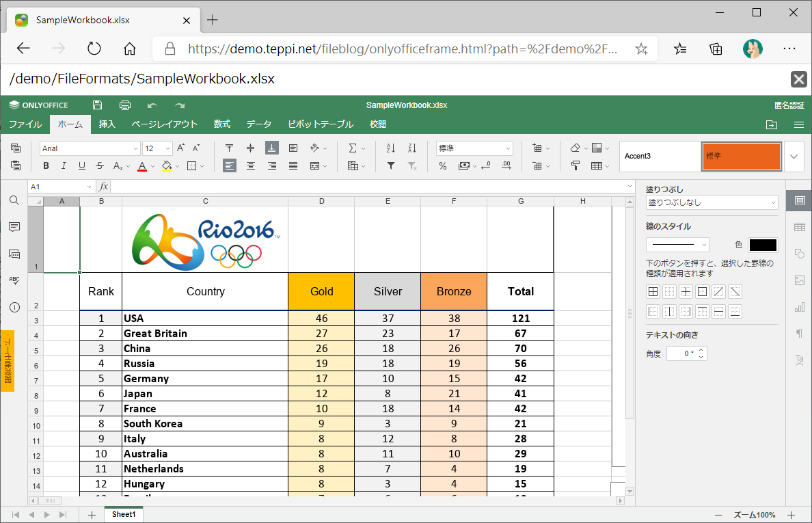Zoom out the spreadsheet

[x=718, y=515]
